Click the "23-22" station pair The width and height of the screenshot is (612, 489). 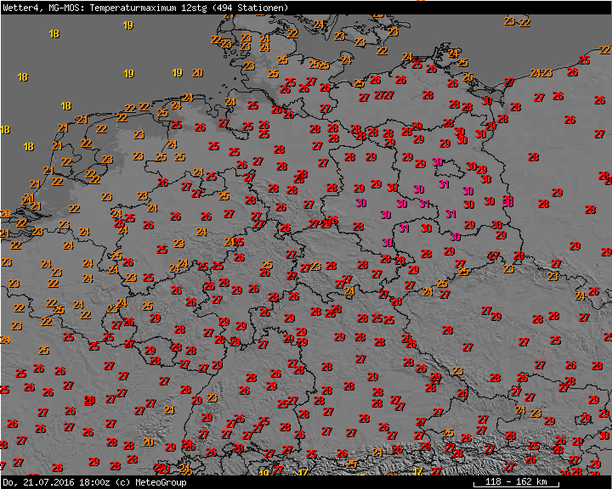517,22
